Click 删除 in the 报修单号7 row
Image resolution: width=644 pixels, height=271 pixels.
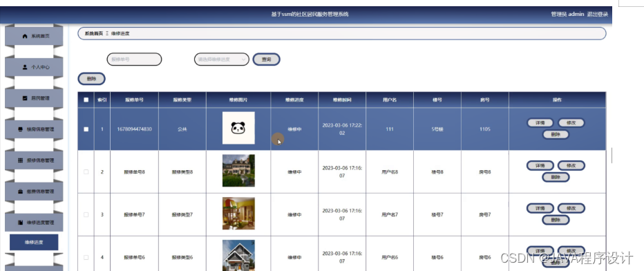pos(556,220)
